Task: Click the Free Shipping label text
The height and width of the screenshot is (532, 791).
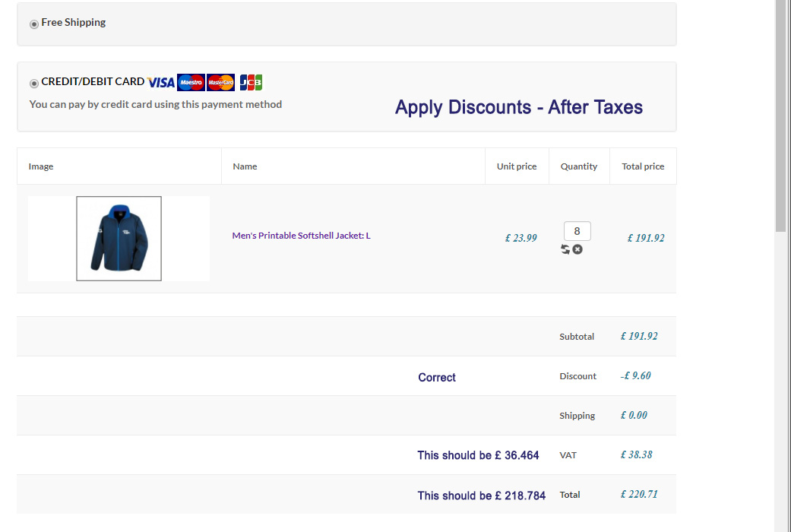Action: 74,23
